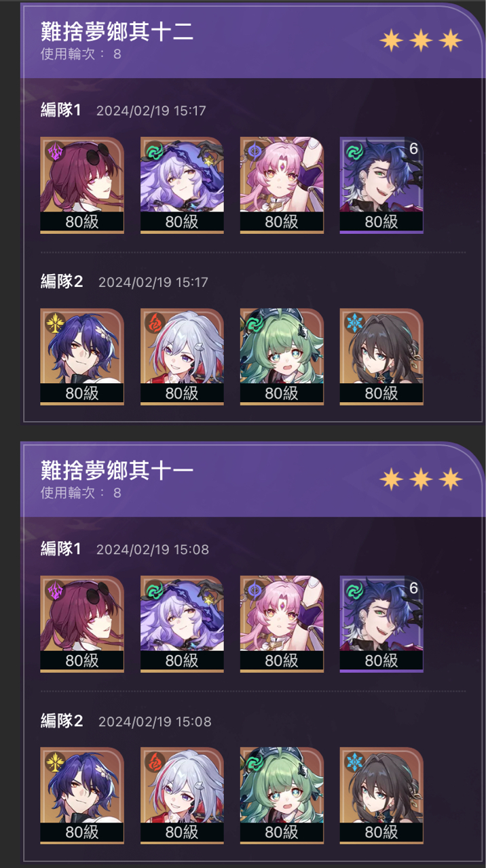486x868 pixels.
Task: Tap the fire element icon on the silver-haired portrait in stage twelve
Action: click(x=154, y=323)
